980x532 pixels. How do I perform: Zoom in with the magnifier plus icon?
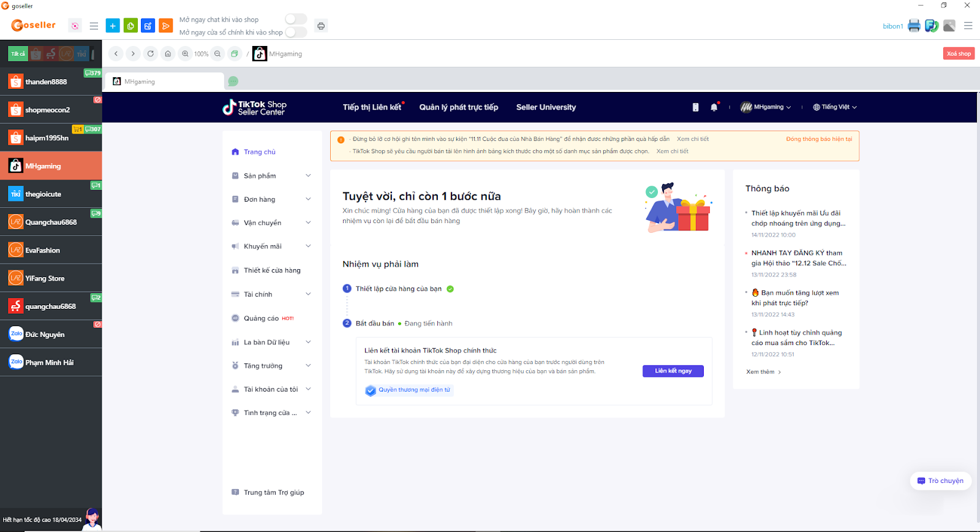coord(185,54)
